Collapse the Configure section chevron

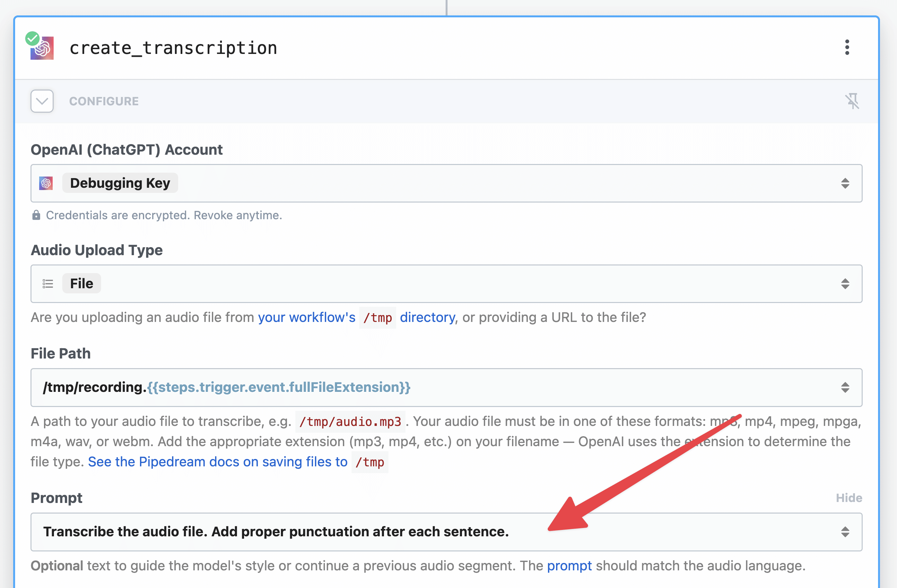[42, 101]
